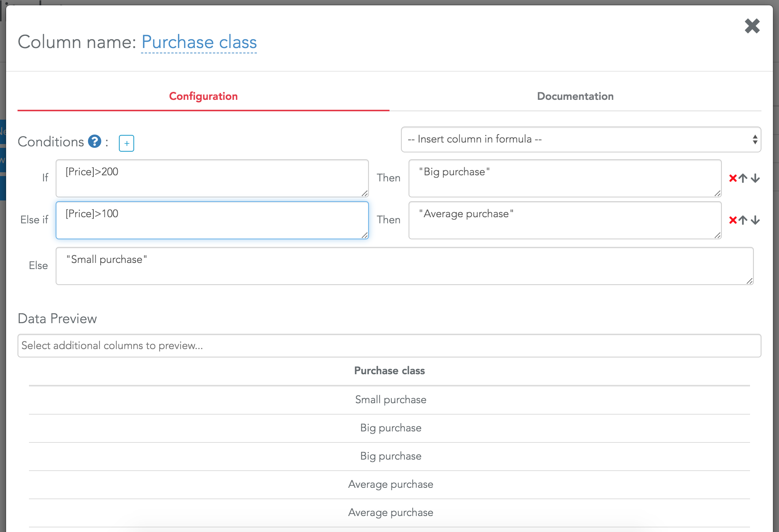Edit the Purchase class column name link
Image resolution: width=779 pixels, height=532 pixels.
(199, 42)
